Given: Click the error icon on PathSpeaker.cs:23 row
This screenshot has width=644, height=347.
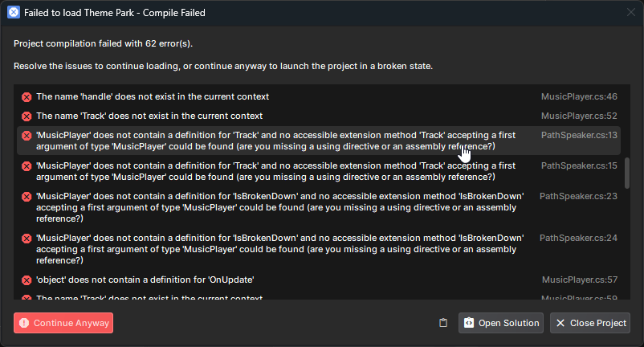Looking at the screenshot, I should click(26, 197).
